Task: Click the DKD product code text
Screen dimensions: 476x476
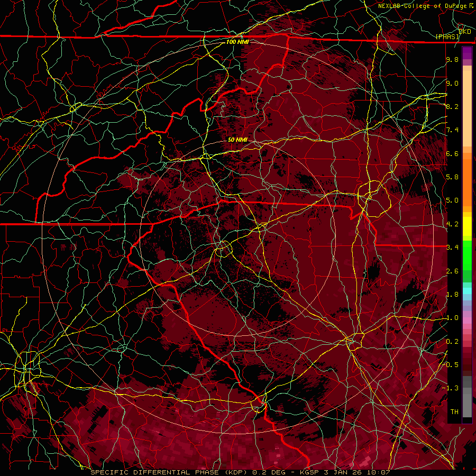Action: pyautogui.click(x=464, y=32)
